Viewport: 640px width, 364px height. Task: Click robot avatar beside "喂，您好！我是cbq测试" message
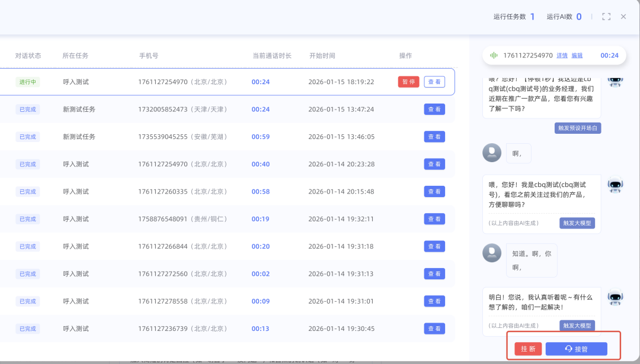tap(616, 185)
